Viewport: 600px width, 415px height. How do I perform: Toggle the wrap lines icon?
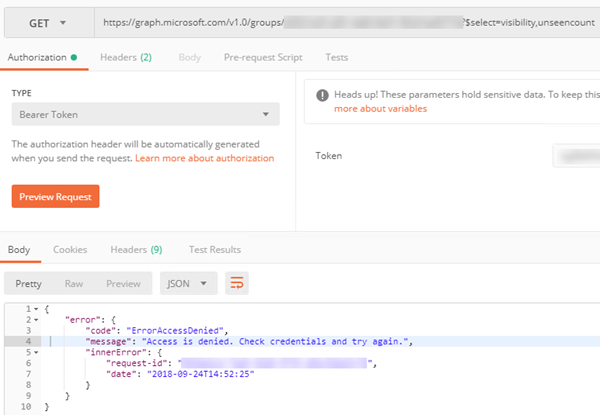(237, 283)
